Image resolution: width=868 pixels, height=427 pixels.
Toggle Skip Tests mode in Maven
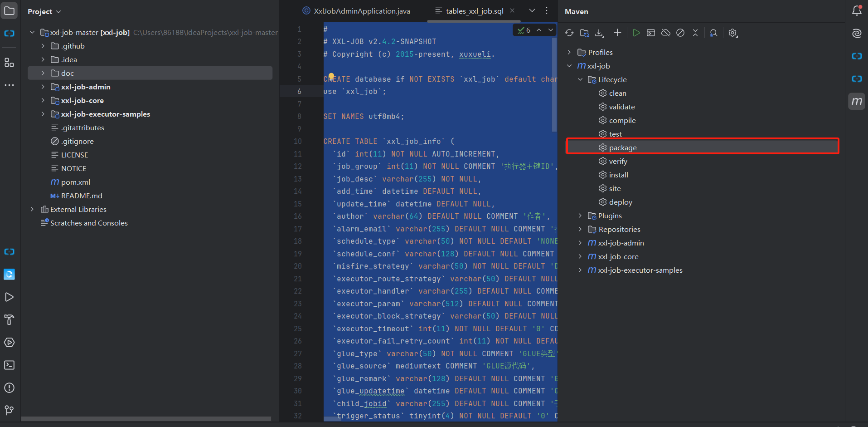click(x=680, y=33)
